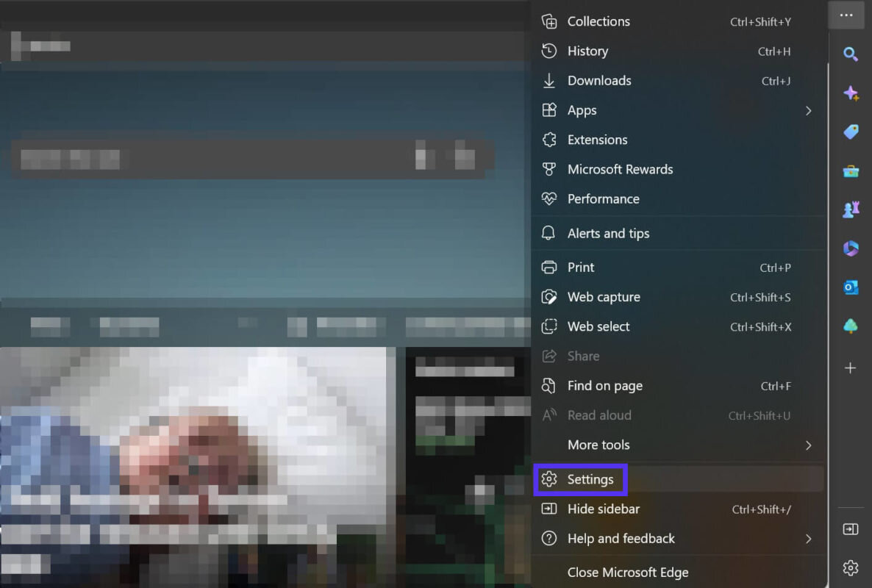The height and width of the screenshot is (588, 872).
Task: Select the Collections menu entry
Action: tap(677, 21)
